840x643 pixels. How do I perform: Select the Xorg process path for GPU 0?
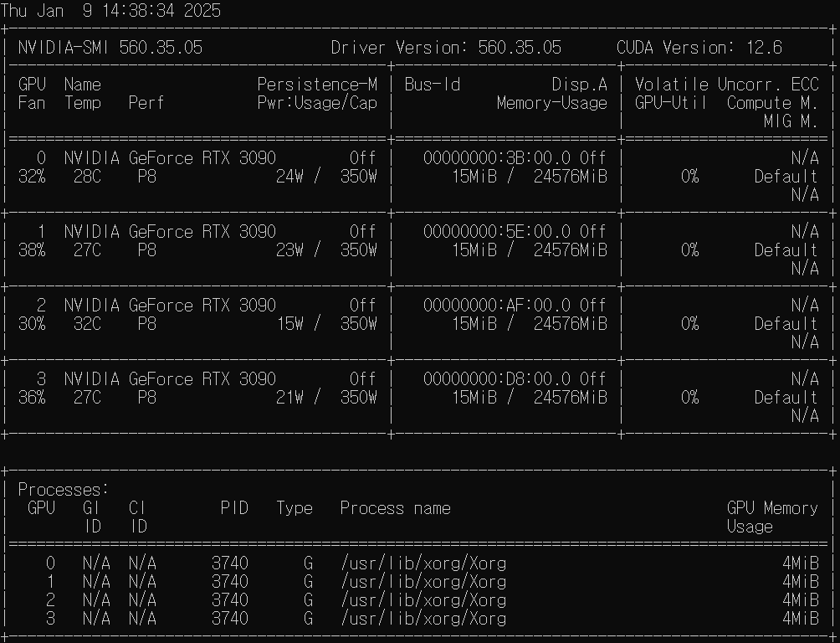422,563
